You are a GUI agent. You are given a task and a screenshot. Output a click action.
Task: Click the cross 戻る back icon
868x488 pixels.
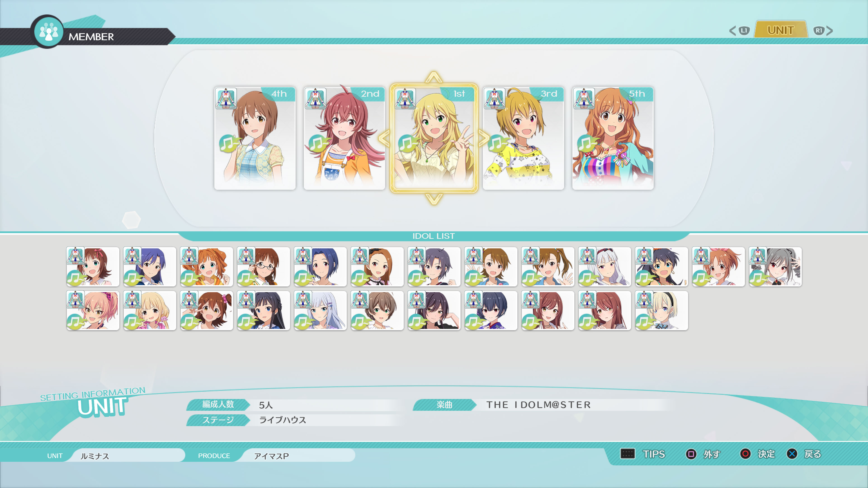pos(792,454)
